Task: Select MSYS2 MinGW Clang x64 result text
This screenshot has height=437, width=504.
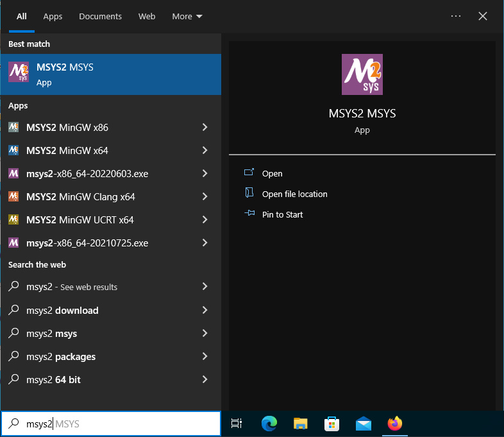Action: [x=81, y=197]
